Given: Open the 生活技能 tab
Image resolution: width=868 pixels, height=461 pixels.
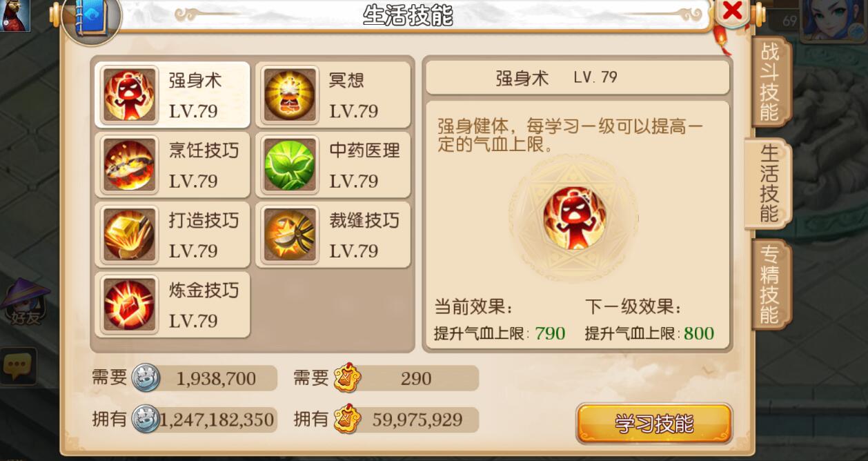Looking at the screenshot, I should (x=769, y=184).
